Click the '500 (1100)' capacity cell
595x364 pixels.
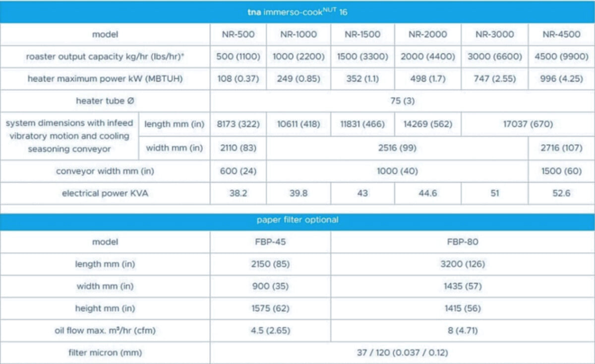click(x=238, y=56)
